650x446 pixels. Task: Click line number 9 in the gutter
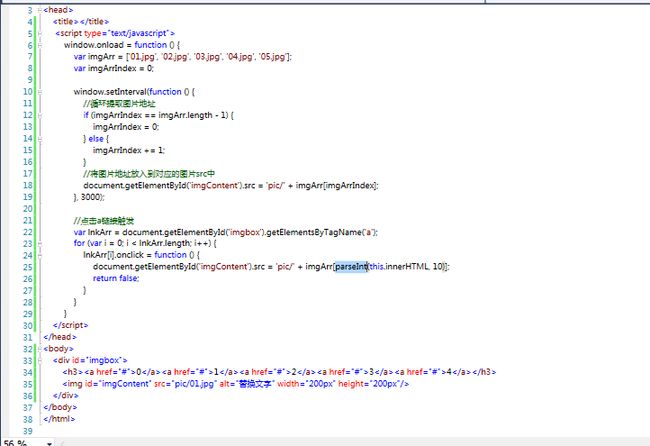pos(29,80)
